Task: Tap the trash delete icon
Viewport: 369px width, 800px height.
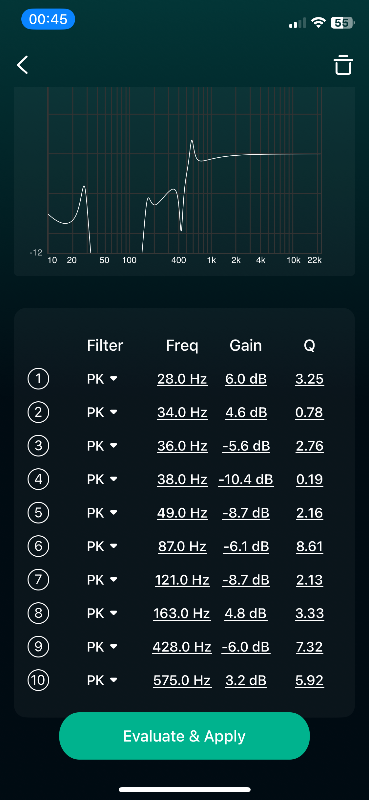Action: pyautogui.click(x=343, y=65)
